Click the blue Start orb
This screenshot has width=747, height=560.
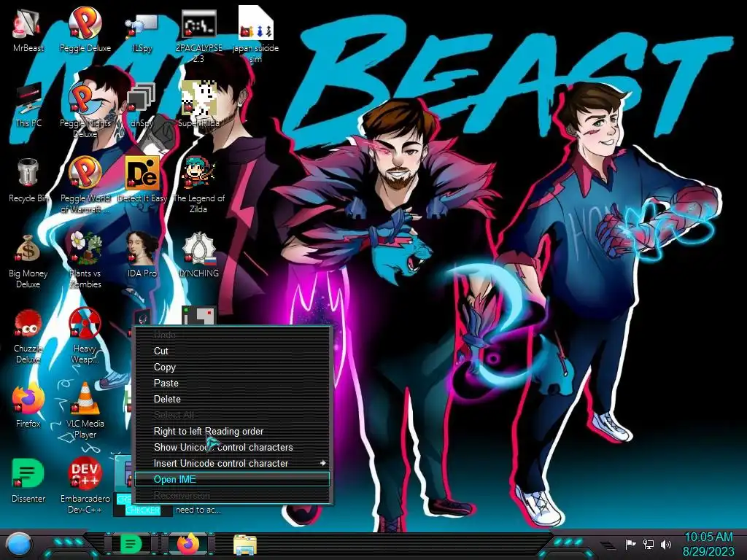(x=19, y=544)
